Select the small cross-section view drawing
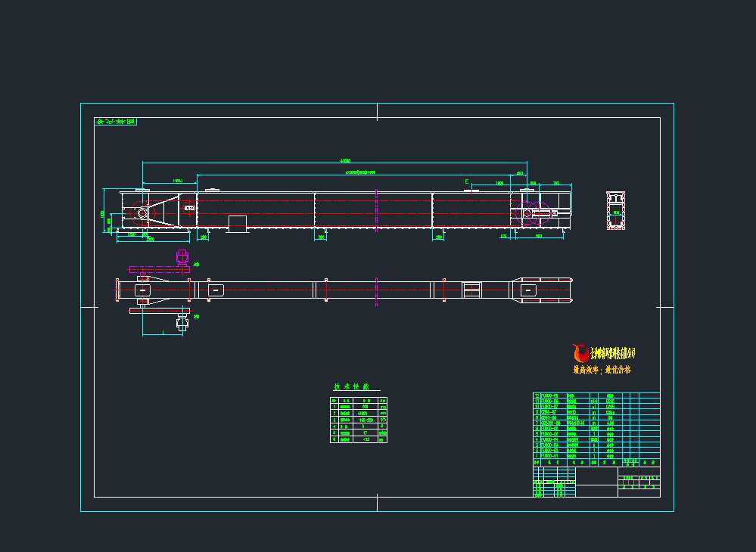The width and height of the screenshot is (756, 552). tap(616, 210)
